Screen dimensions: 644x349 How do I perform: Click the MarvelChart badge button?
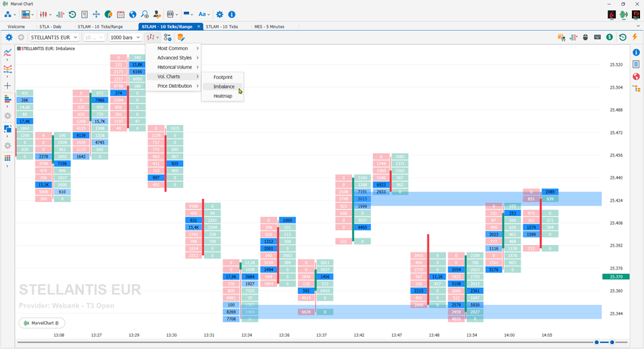[42, 323]
